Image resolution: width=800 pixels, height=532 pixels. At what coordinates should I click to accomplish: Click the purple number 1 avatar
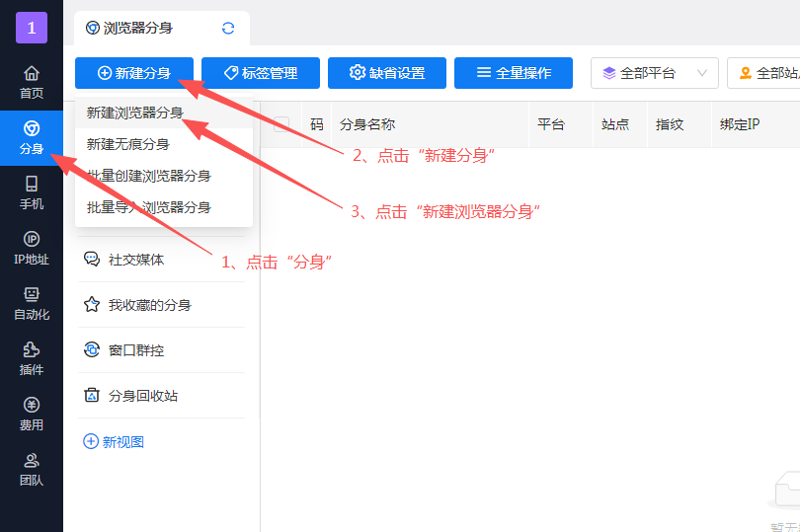pos(32,28)
